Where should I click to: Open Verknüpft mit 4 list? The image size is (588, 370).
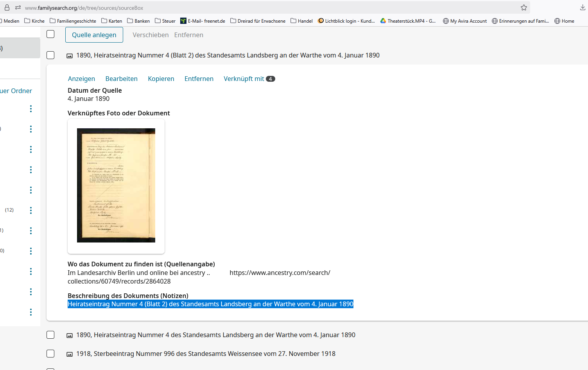(x=249, y=79)
